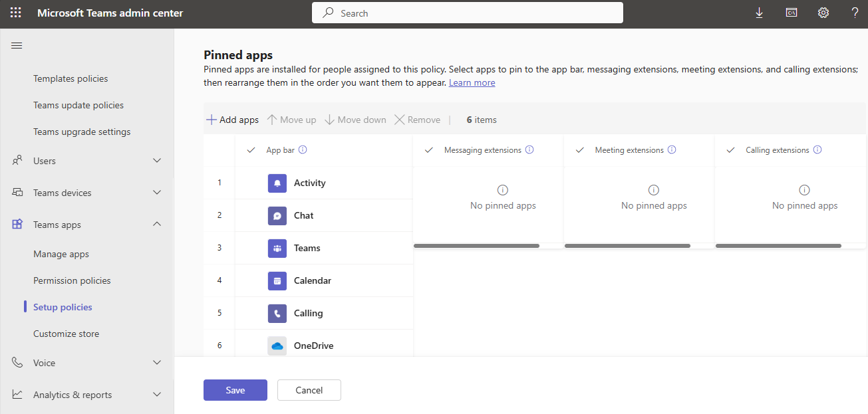Image resolution: width=868 pixels, height=414 pixels.
Task: Open Teams upgrade settings
Action: pos(82,132)
